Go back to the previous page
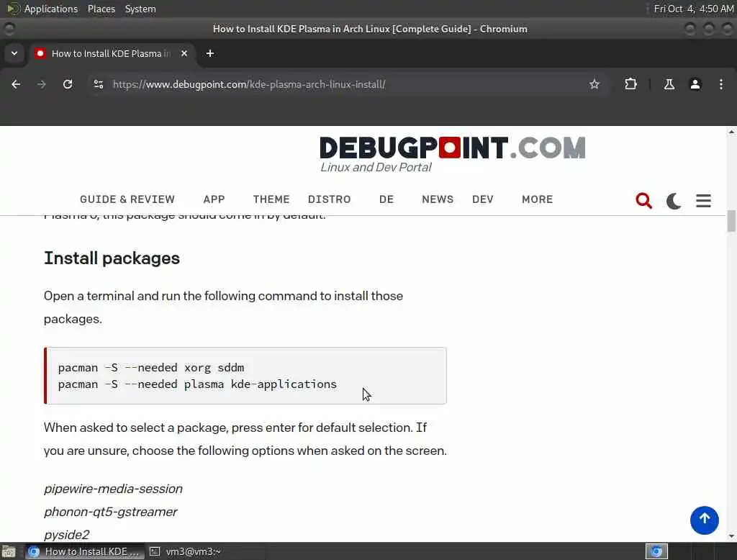 [x=16, y=84]
